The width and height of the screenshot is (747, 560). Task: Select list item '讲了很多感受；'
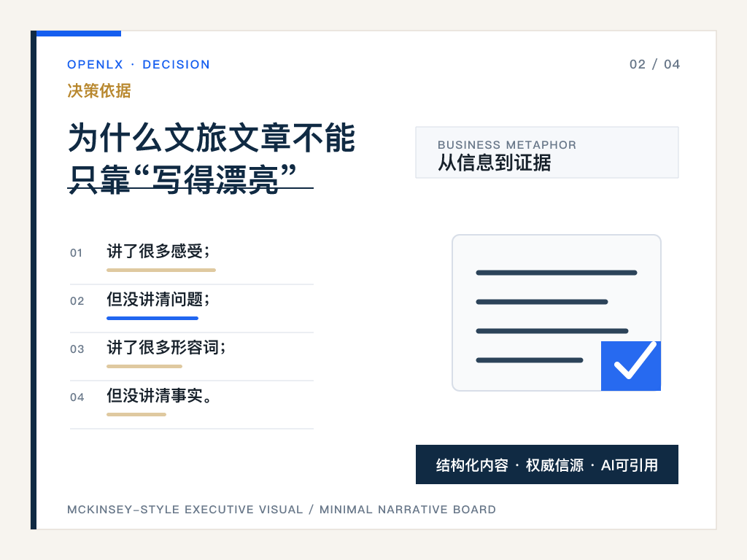point(158,252)
